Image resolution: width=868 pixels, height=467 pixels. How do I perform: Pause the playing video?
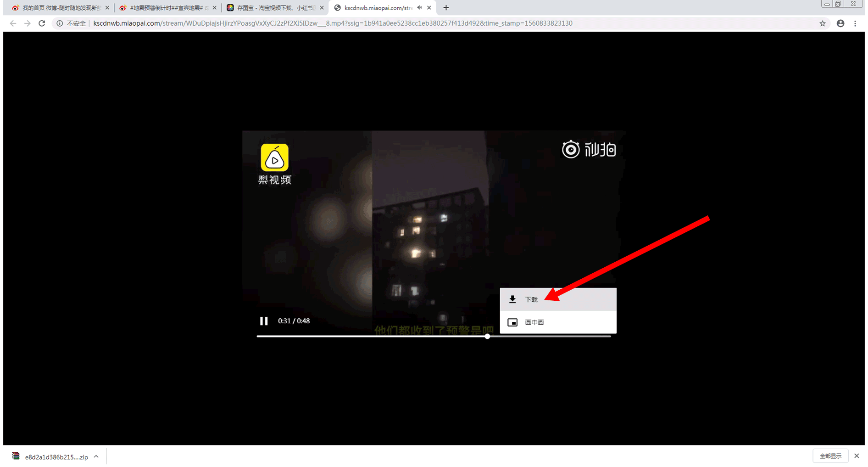click(264, 321)
